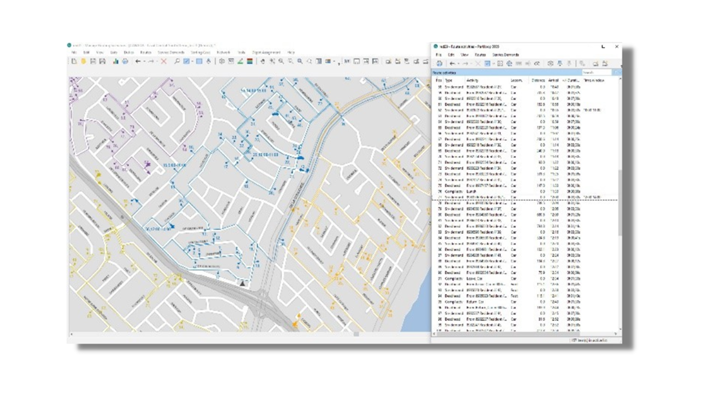This screenshot has width=705, height=397.
Task: Toggle the blue checkmark selection tool in map toolbar
Action: 186,61
